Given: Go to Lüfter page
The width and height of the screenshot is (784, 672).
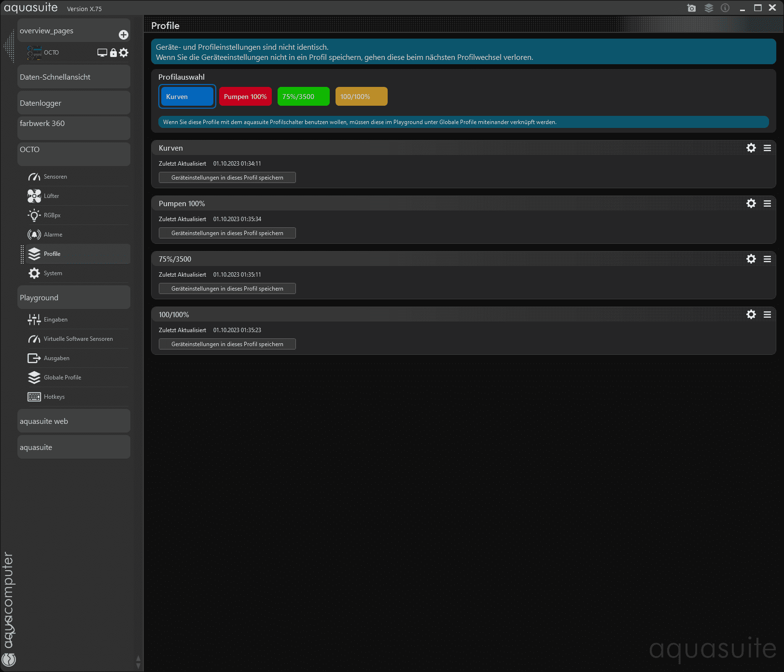Looking at the screenshot, I should (x=51, y=196).
